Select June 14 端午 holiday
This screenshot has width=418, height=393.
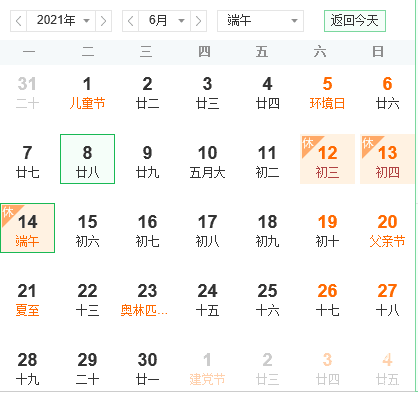click(27, 228)
